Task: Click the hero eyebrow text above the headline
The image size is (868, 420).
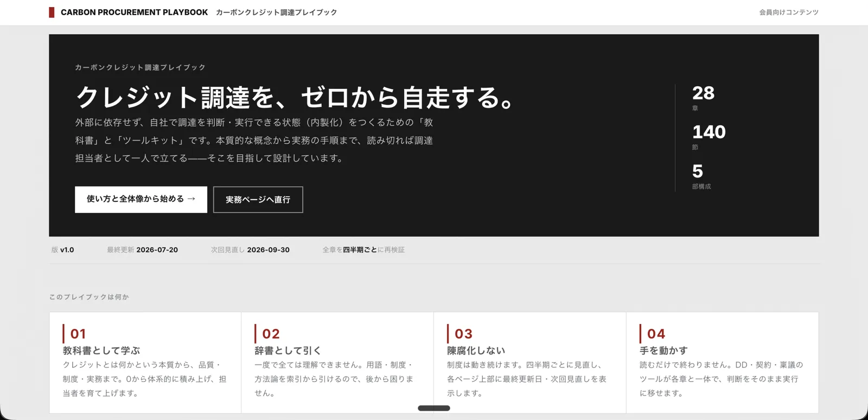Action: point(140,67)
